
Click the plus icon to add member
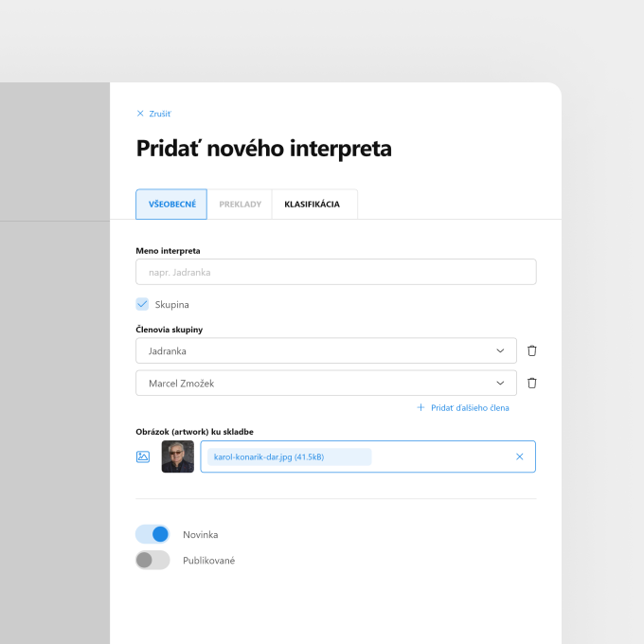[x=420, y=407]
